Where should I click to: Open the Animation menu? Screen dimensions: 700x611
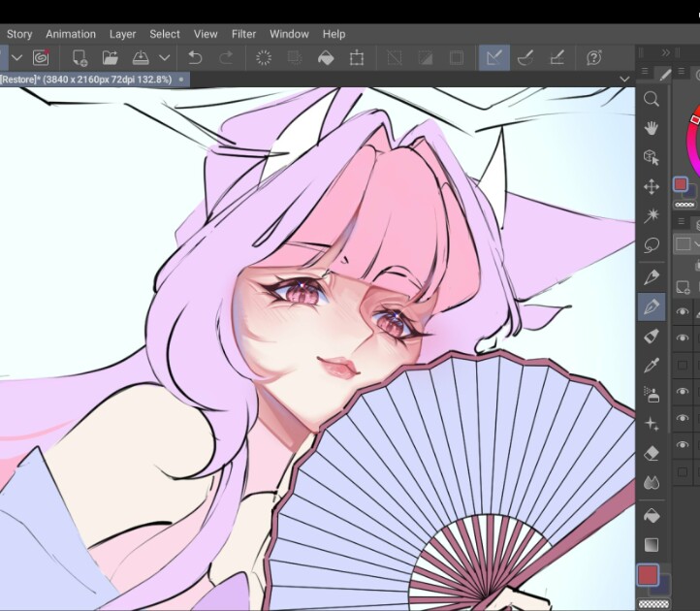(71, 34)
